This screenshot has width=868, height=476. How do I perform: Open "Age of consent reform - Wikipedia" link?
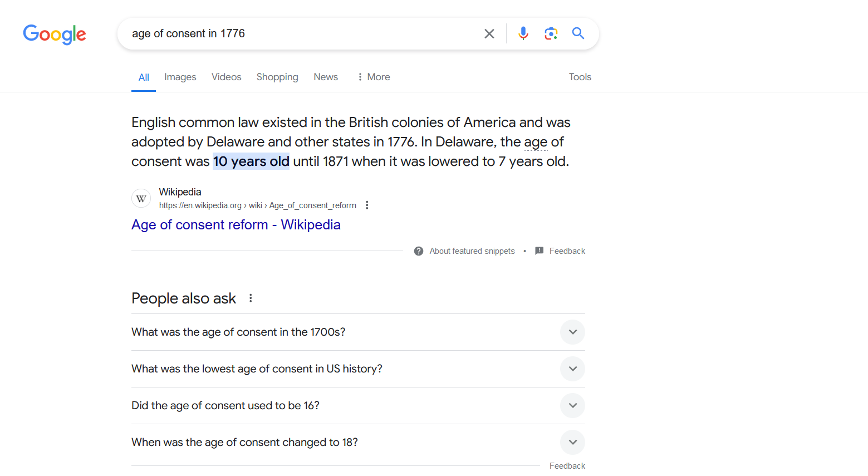(x=236, y=225)
